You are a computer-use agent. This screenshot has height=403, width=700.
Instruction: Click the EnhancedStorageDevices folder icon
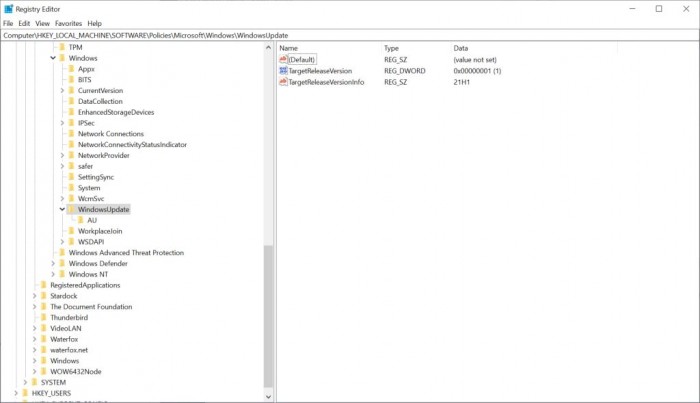tap(71, 112)
